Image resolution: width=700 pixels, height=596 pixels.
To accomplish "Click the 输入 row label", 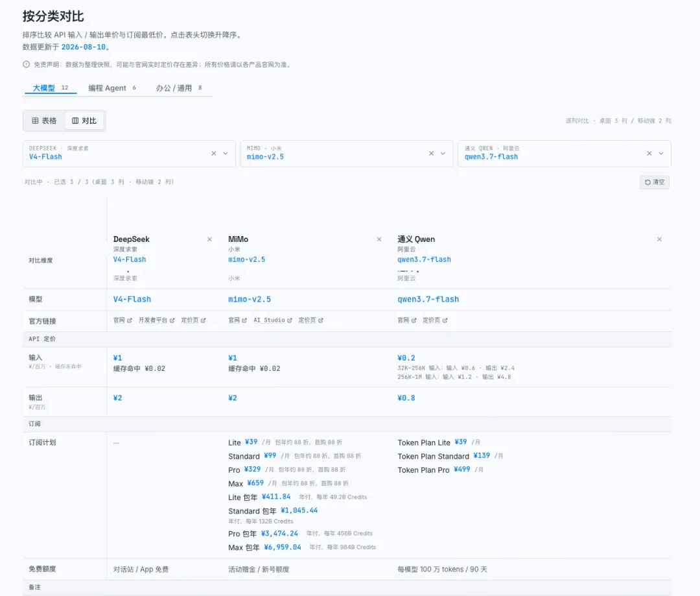I will pyautogui.click(x=35, y=357).
